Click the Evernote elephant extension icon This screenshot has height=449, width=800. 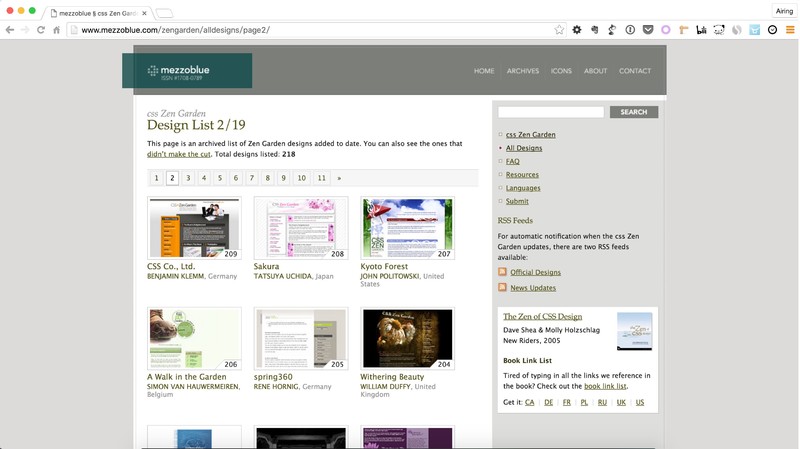tap(594, 30)
